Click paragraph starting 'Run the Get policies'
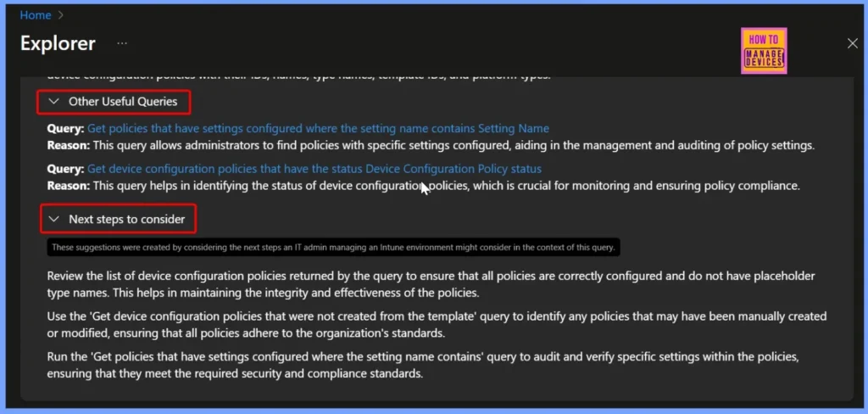 point(423,365)
